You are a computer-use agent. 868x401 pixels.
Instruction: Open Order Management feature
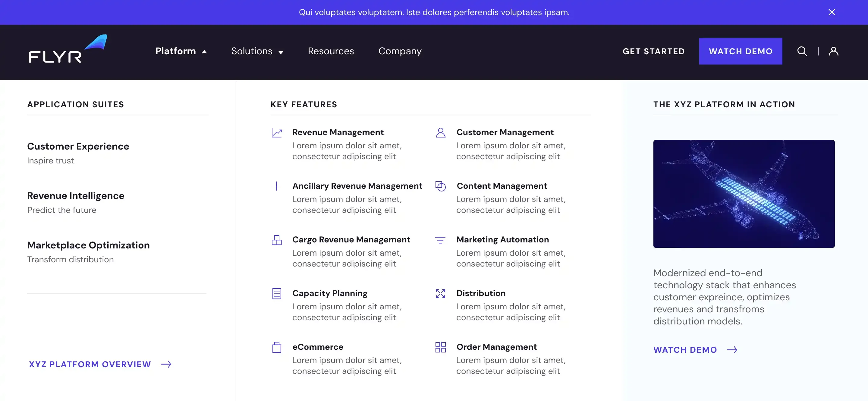(x=496, y=347)
